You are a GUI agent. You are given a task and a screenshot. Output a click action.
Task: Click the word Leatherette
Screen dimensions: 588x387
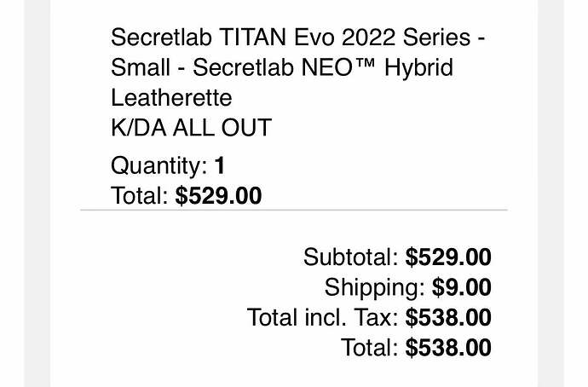point(171,98)
